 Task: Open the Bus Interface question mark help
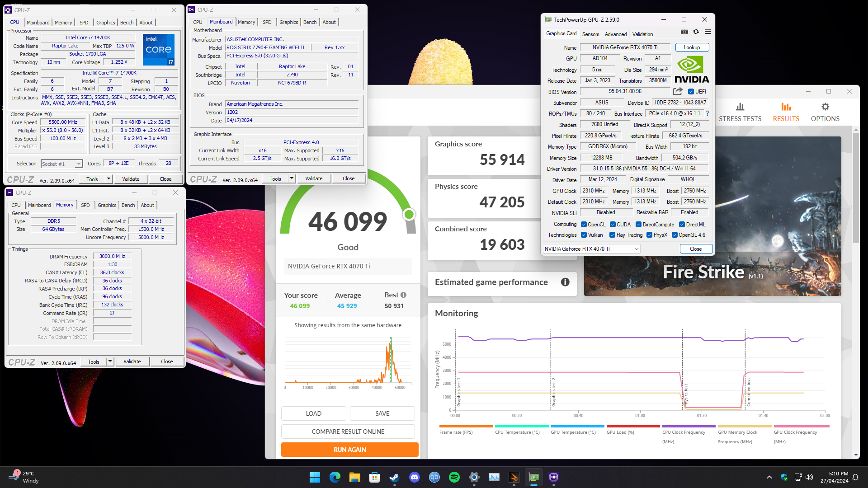708,113
